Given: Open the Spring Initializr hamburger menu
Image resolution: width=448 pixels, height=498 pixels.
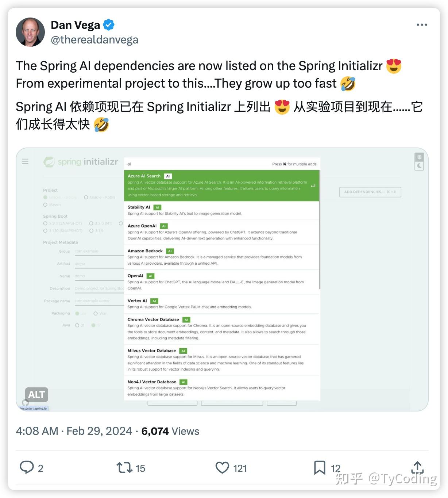Looking at the screenshot, I should click(x=25, y=161).
